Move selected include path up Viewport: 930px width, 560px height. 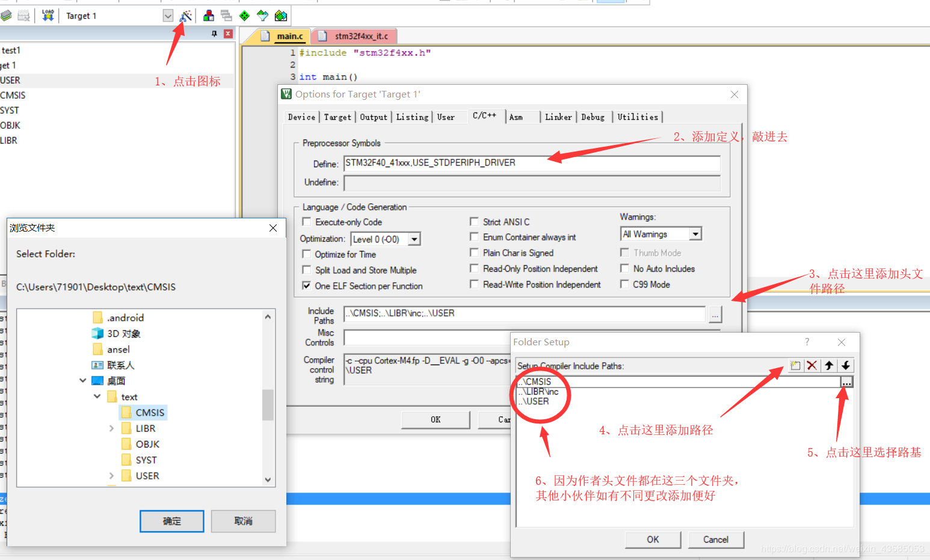point(829,366)
